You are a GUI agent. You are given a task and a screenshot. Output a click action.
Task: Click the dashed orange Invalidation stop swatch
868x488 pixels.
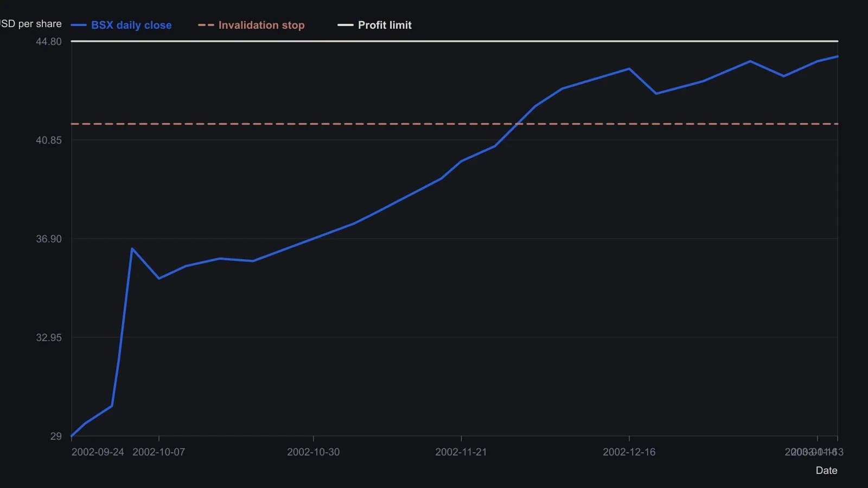(206, 25)
